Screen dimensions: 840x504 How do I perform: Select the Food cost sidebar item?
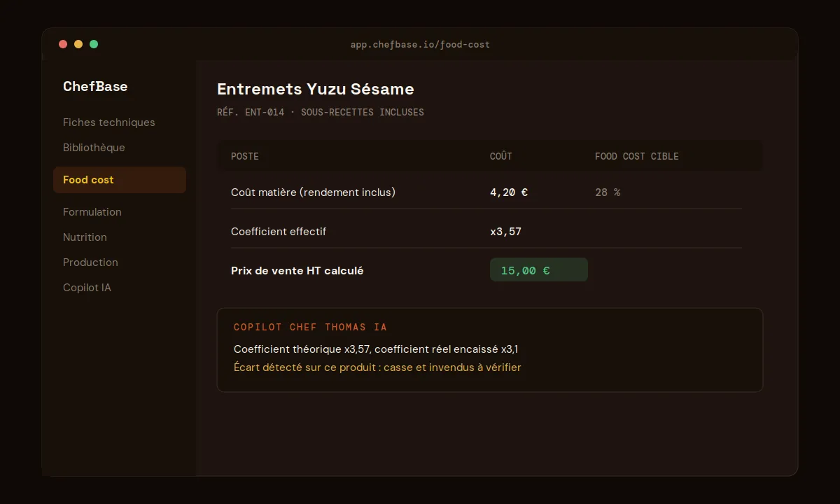pyautogui.click(x=120, y=180)
